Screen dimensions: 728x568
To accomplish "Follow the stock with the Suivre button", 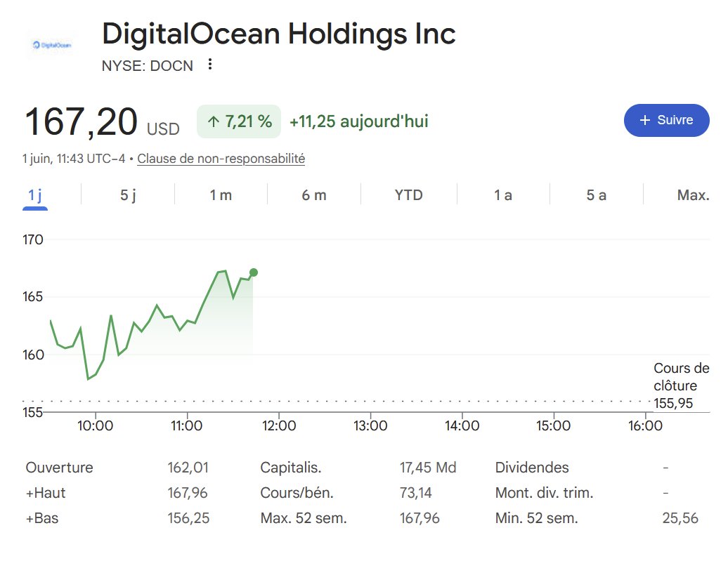I will coord(666,120).
